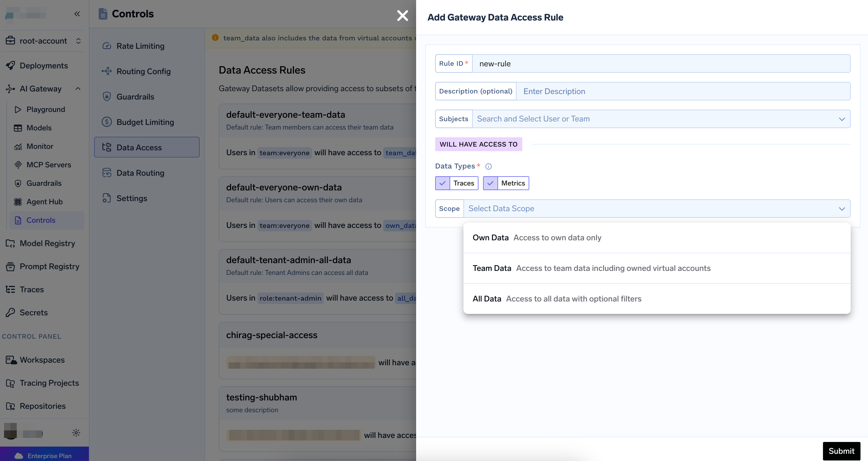Viewport: 868px width, 461px height.
Task: Uncheck the Metrics data type checkbox
Action: tap(490, 183)
